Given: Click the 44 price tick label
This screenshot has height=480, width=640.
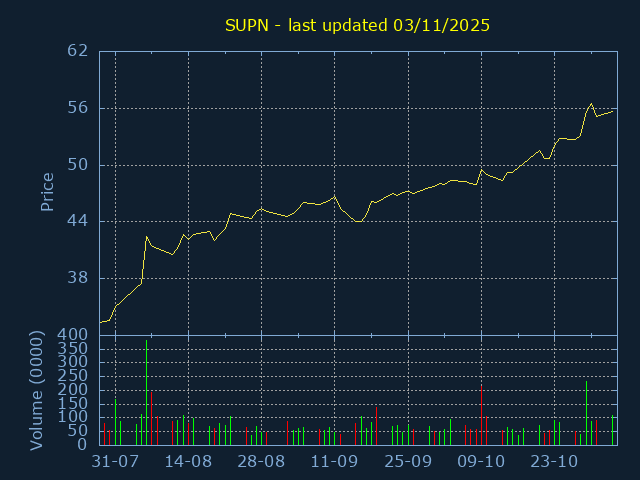Looking at the screenshot, I should pyautogui.click(x=79, y=221).
